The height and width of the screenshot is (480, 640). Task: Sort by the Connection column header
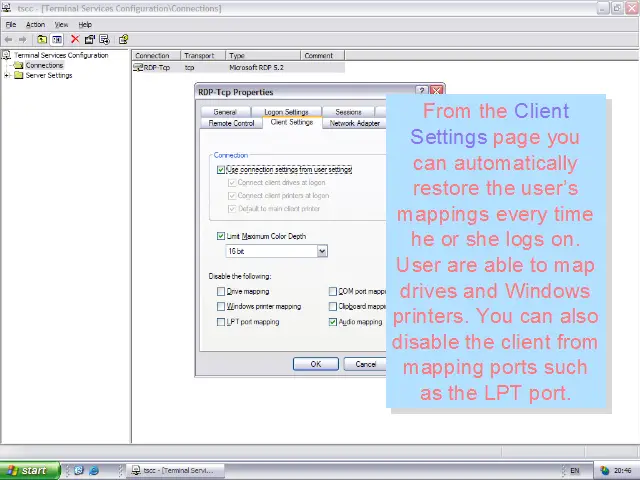(156, 56)
